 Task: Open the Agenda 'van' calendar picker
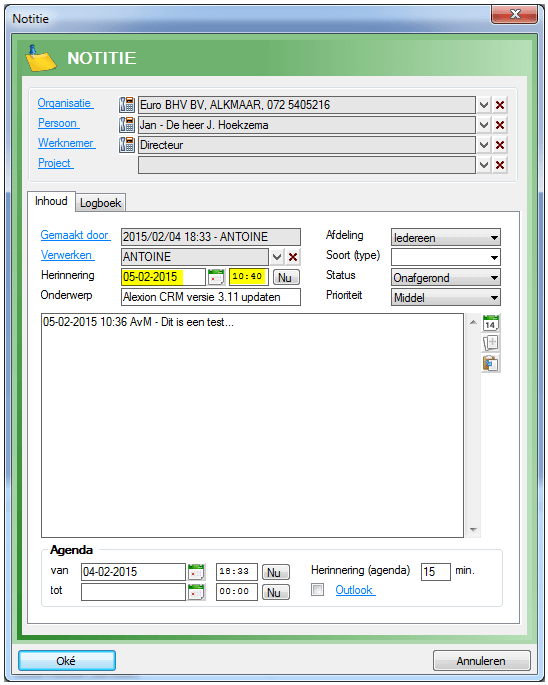point(196,572)
